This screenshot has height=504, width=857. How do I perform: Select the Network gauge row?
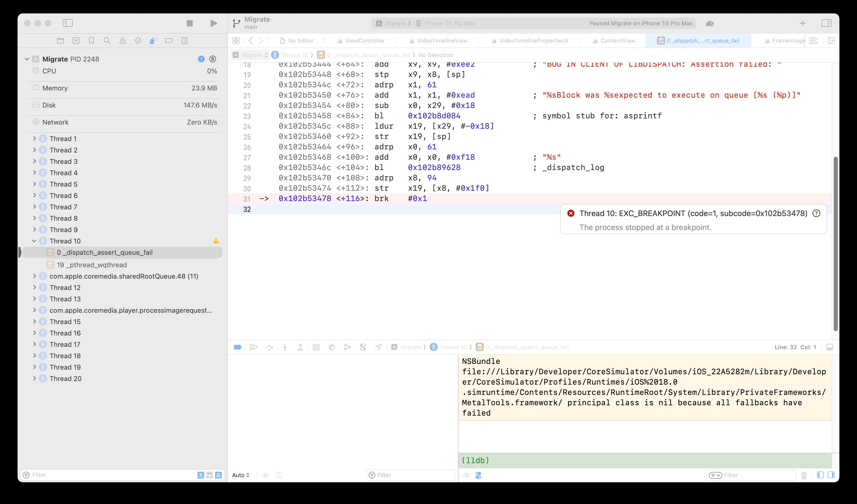pyautogui.click(x=124, y=122)
